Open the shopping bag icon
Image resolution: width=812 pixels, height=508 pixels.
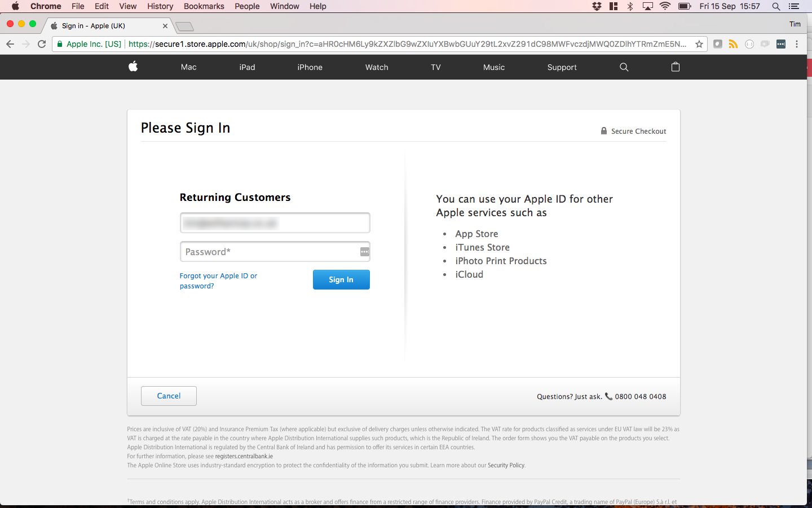click(675, 67)
